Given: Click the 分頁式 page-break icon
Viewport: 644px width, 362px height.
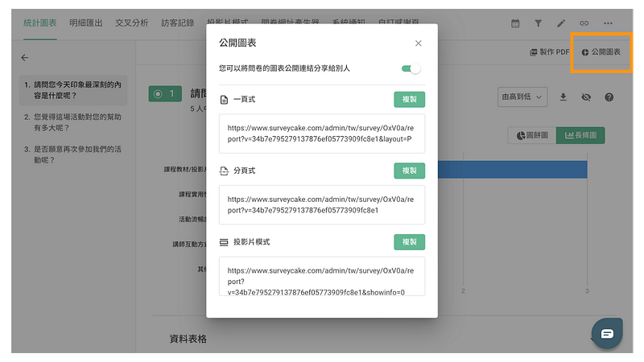Looking at the screenshot, I should tap(224, 171).
